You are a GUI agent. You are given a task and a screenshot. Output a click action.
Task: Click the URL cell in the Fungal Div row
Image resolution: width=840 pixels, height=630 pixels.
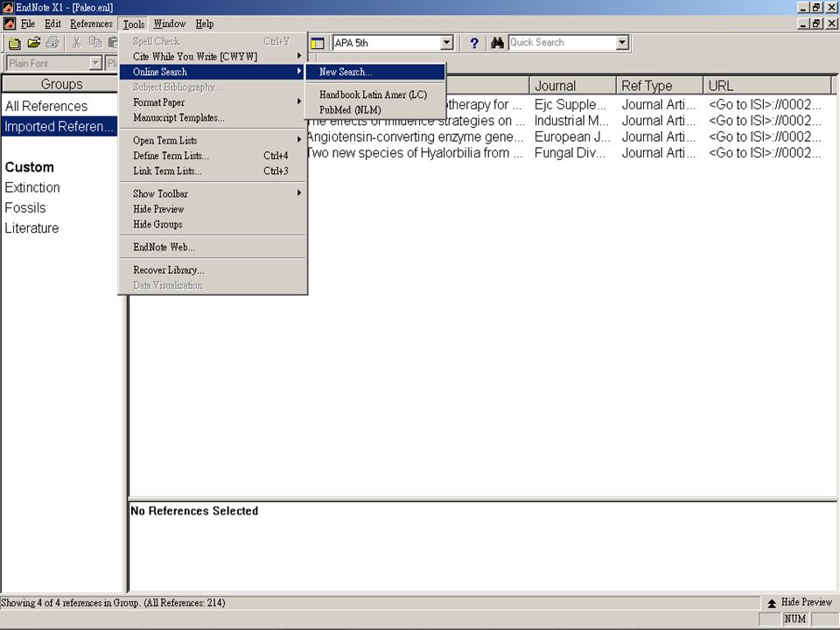pyautogui.click(x=765, y=152)
